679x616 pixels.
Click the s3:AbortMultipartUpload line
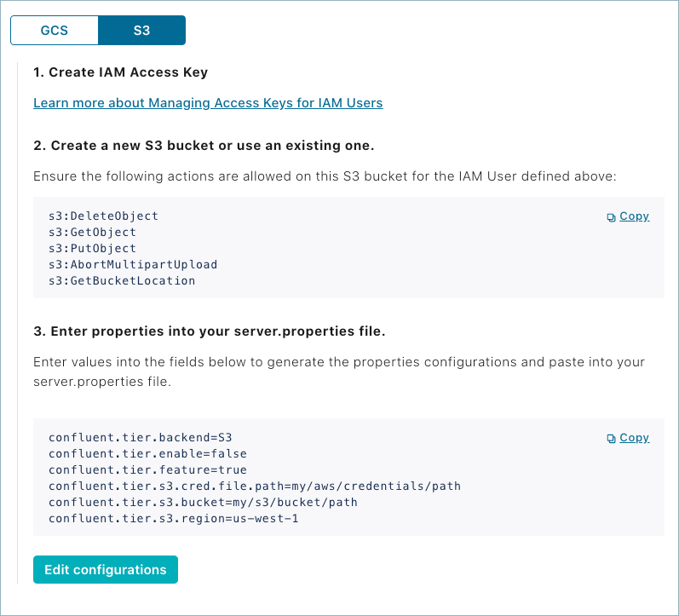(x=133, y=265)
